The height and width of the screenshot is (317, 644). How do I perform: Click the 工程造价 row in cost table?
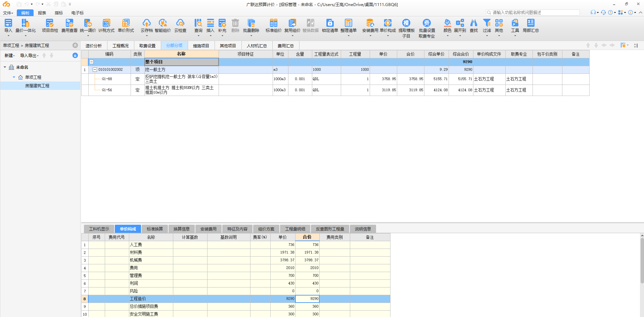(x=236, y=299)
